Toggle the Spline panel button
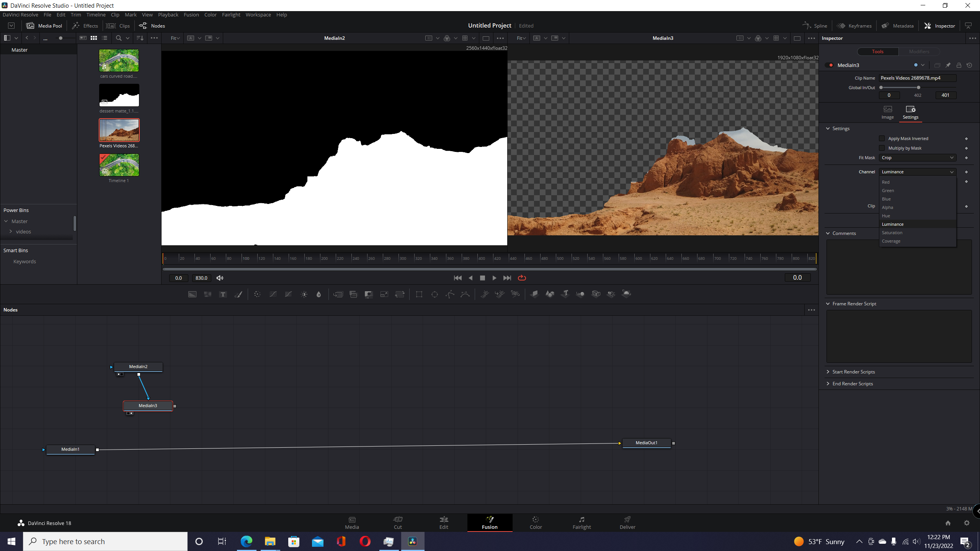Image resolution: width=980 pixels, height=551 pixels. 815,26
